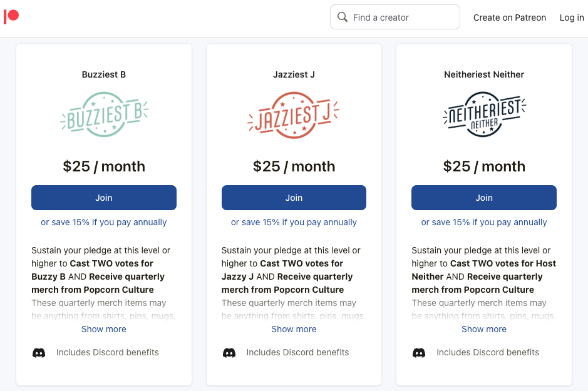Click the Patreon logo icon
The height and width of the screenshot is (391, 588).
coord(11,17)
